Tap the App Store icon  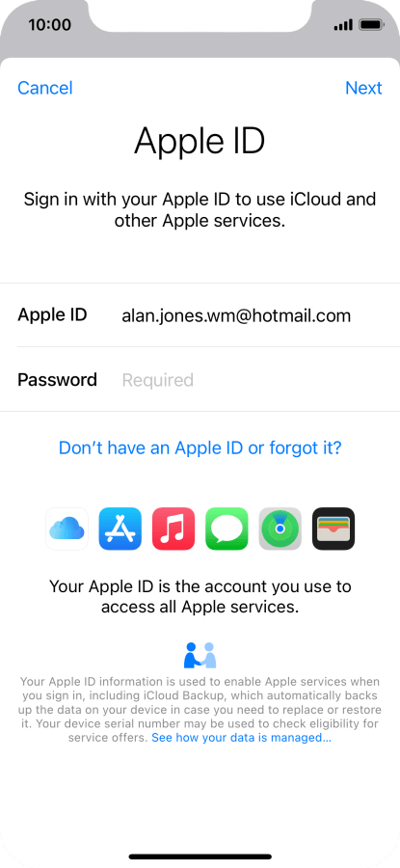pos(120,529)
